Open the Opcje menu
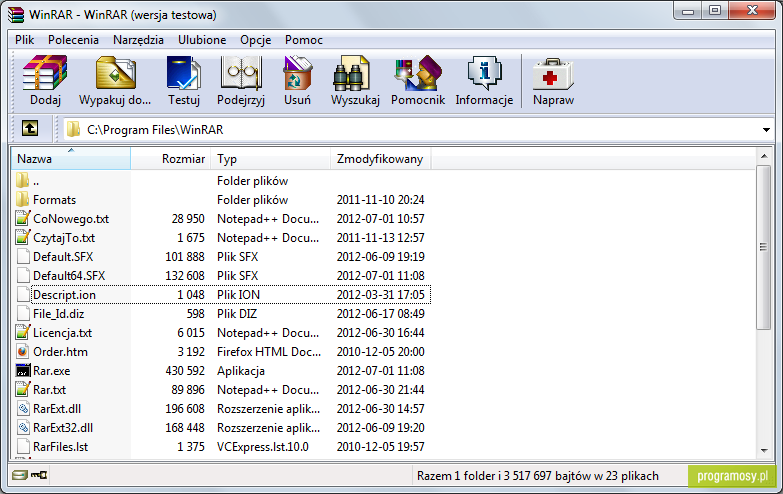783x494 pixels. [256, 40]
